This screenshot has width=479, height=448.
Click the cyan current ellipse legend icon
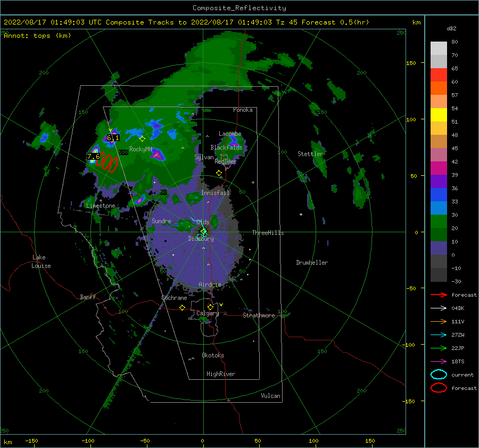point(439,374)
